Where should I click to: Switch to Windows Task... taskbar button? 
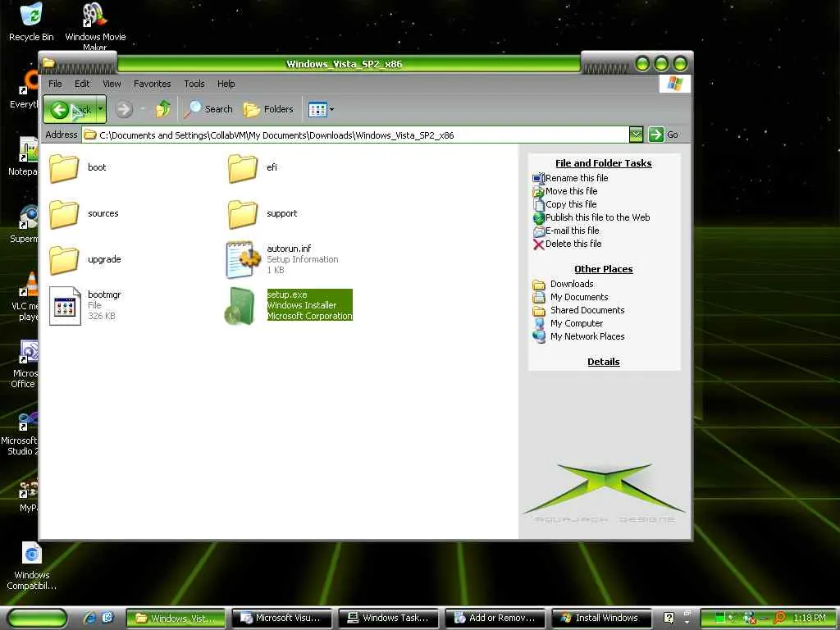(389, 618)
